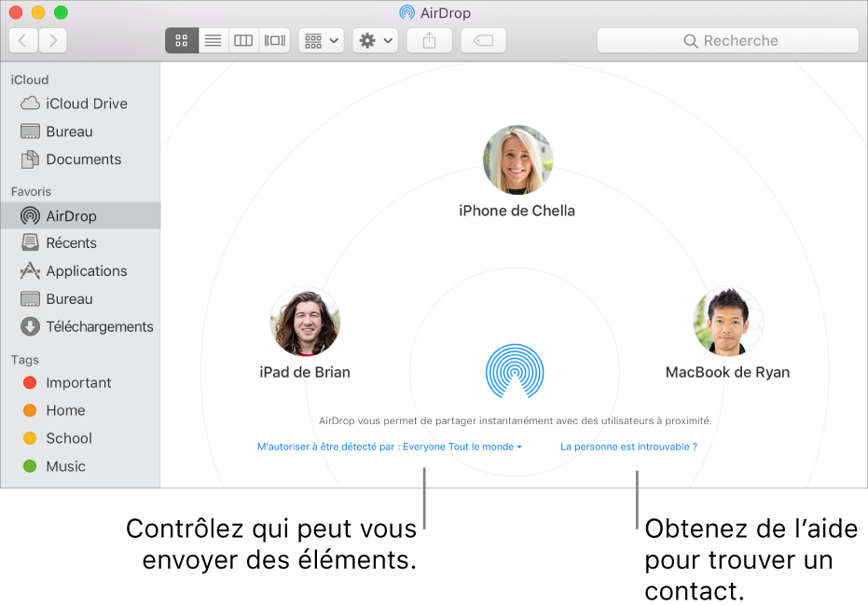The width and height of the screenshot is (868, 605).
Task: Open Téléchargements in the sidebar
Action: click(x=80, y=326)
